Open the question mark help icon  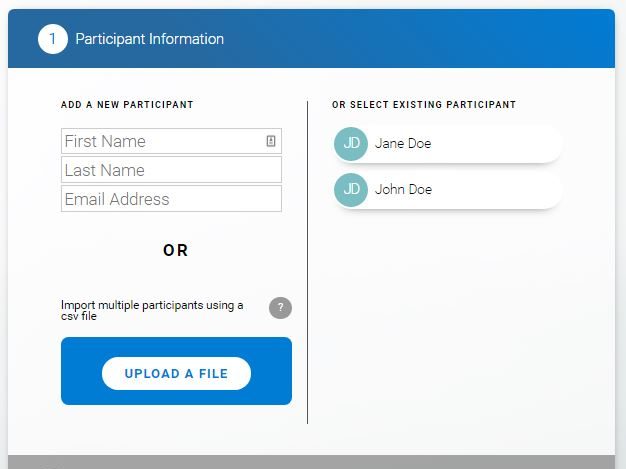click(280, 307)
